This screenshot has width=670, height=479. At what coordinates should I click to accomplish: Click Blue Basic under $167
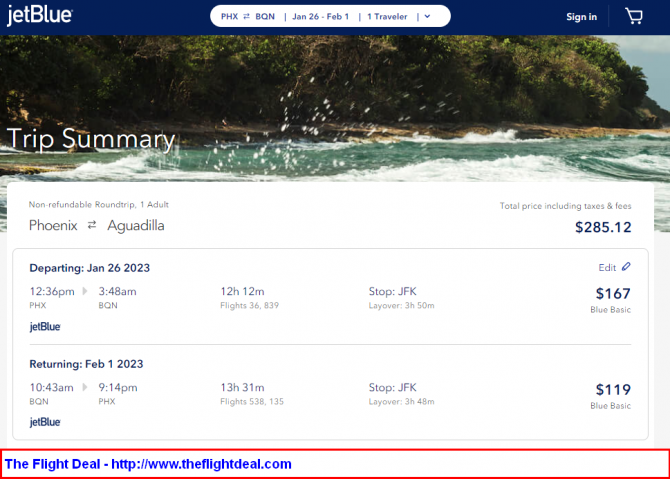point(611,310)
